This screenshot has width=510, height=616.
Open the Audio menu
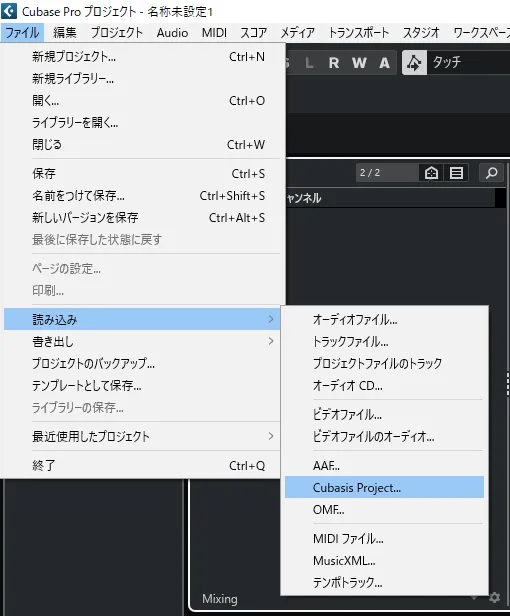click(x=172, y=33)
